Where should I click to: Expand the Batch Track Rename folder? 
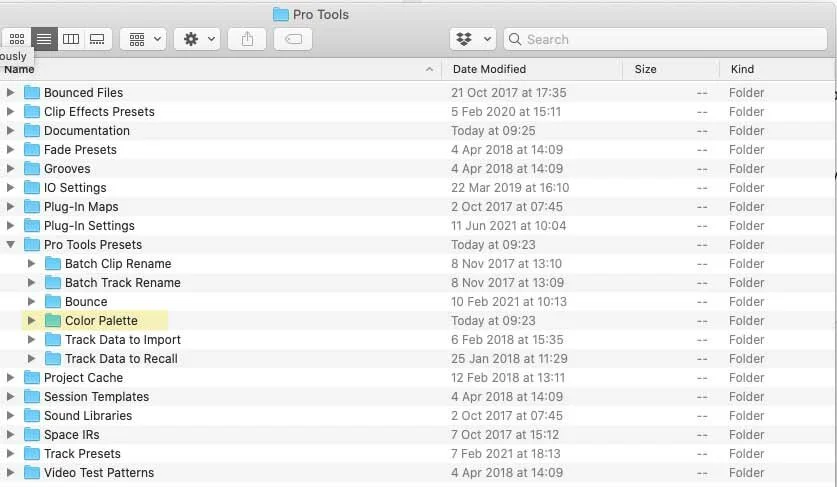pyautogui.click(x=31, y=282)
